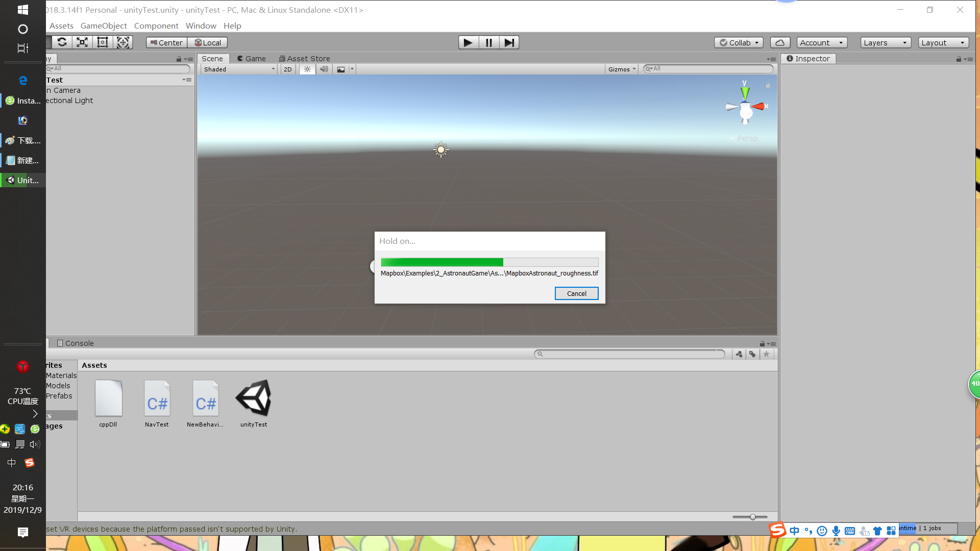
Task: Adjust the asset icon size slider
Action: coord(752,517)
